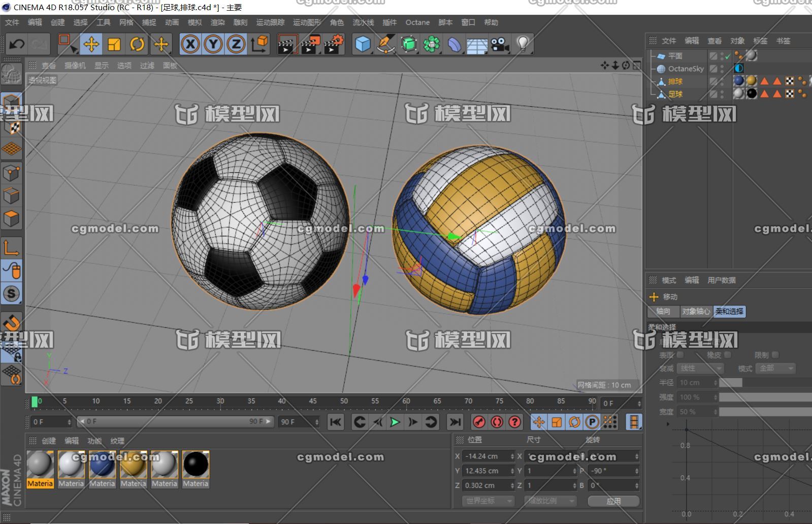Switch to Polygons mode in sidebar
Screen dimensions: 812x524
(x=12, y=219)
